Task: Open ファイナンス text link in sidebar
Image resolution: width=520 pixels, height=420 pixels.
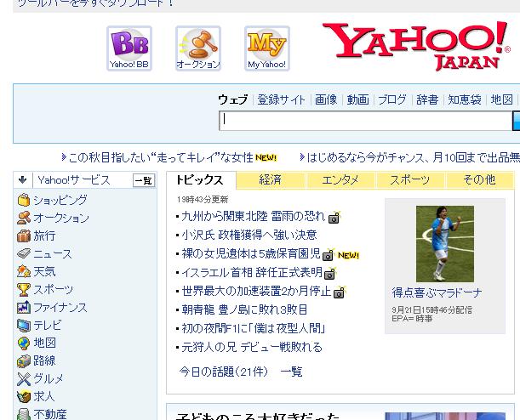Action: point(60,308)
